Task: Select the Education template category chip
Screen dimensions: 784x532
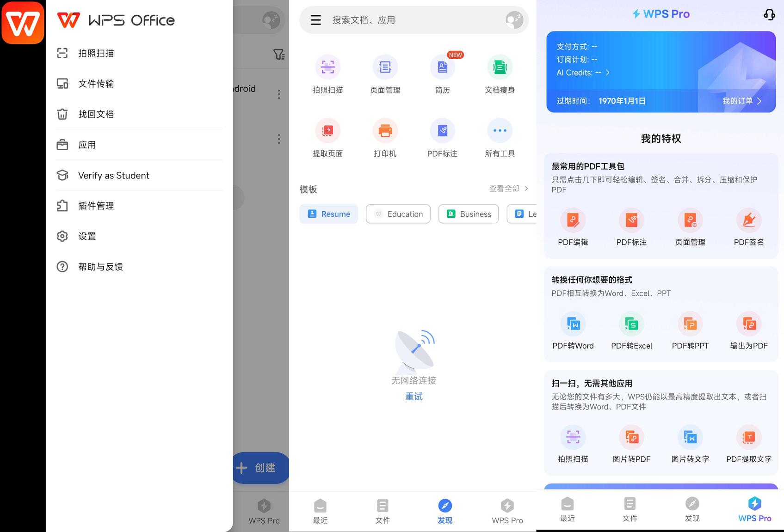Action: click(398, 214)
